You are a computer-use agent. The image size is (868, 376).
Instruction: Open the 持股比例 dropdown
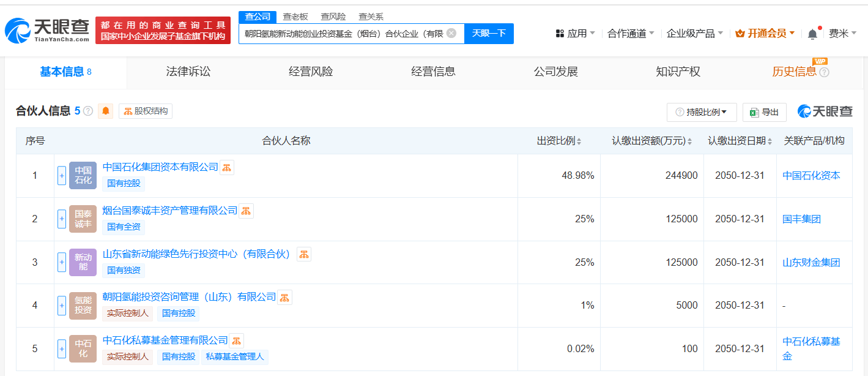(702, 112)
